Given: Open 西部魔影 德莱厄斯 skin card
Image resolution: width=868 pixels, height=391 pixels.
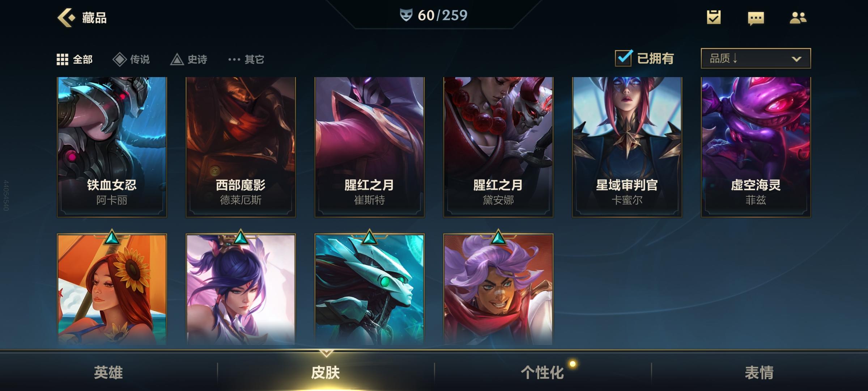Looking at the screenshot, I should click(241, 147).
